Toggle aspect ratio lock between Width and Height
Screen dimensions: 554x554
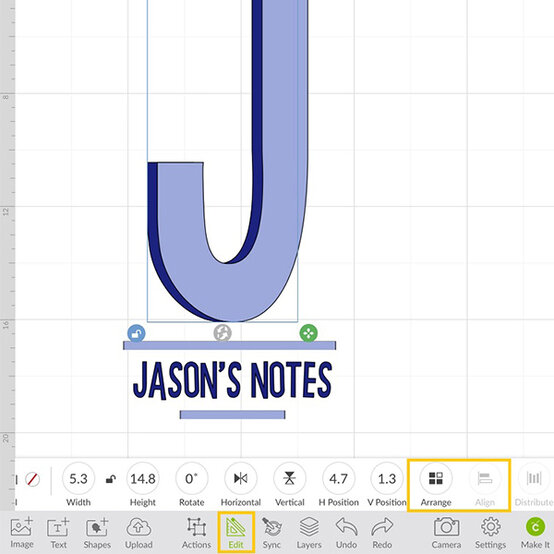coord(111,479)
